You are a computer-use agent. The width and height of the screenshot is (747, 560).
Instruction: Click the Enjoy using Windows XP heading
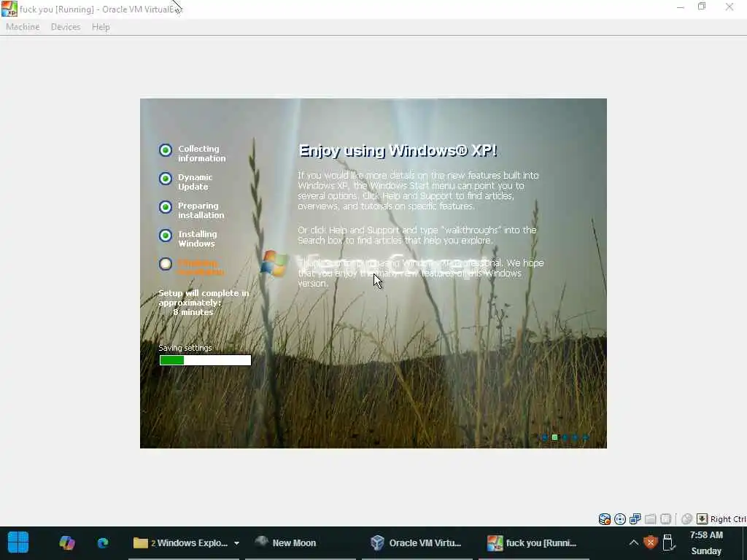(x=398, y=151)
